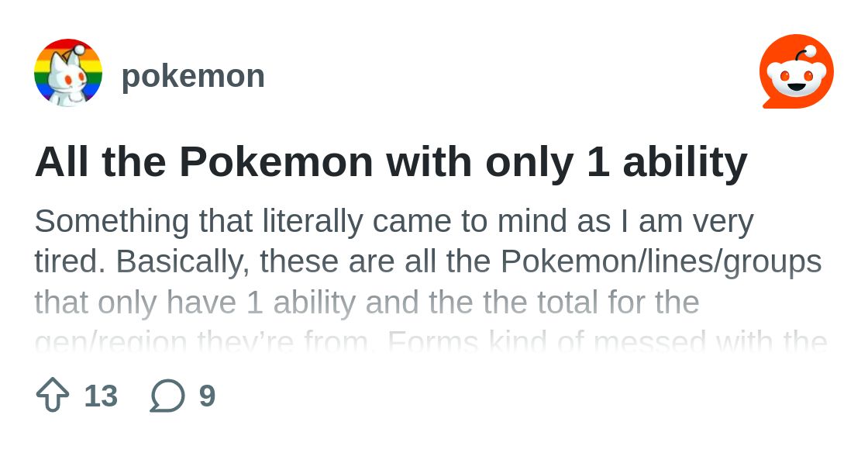The height and width of the screenshot is (453, 868).
Task: Visit the pokemon subreddit name link
Action: [193, 76]
